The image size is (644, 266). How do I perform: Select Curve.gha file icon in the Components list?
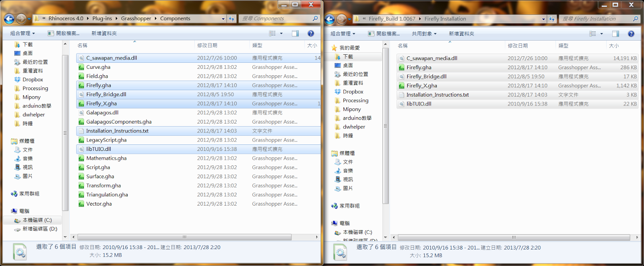tap(81, 67)
